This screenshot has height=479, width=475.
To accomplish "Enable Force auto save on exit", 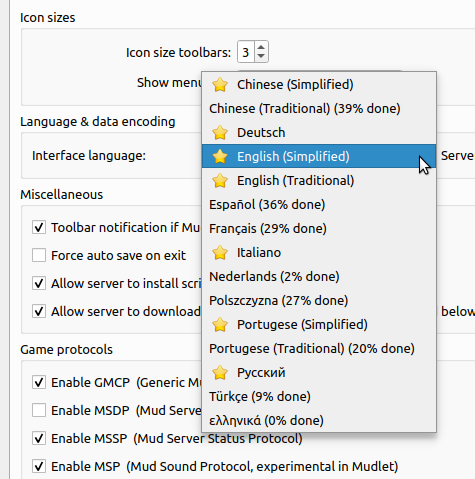I will [39, 256].
